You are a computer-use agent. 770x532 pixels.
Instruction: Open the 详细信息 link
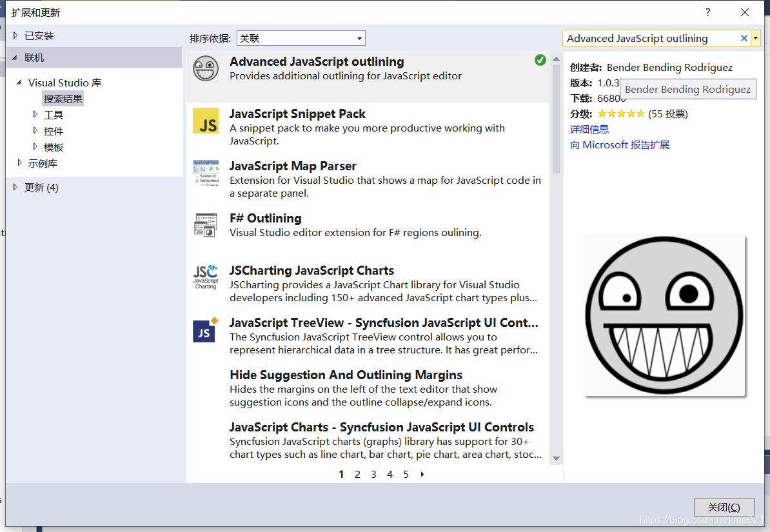pyautogui.click(x=589, y=130)
